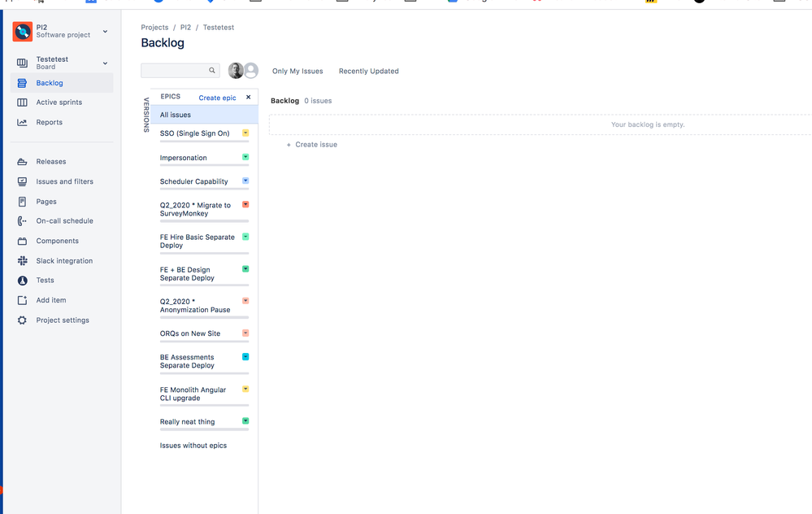Open the PI2 project dropdown chevron
Image resolution: width=812 pixels, height=514 pixels.
[x=105, y=32]
